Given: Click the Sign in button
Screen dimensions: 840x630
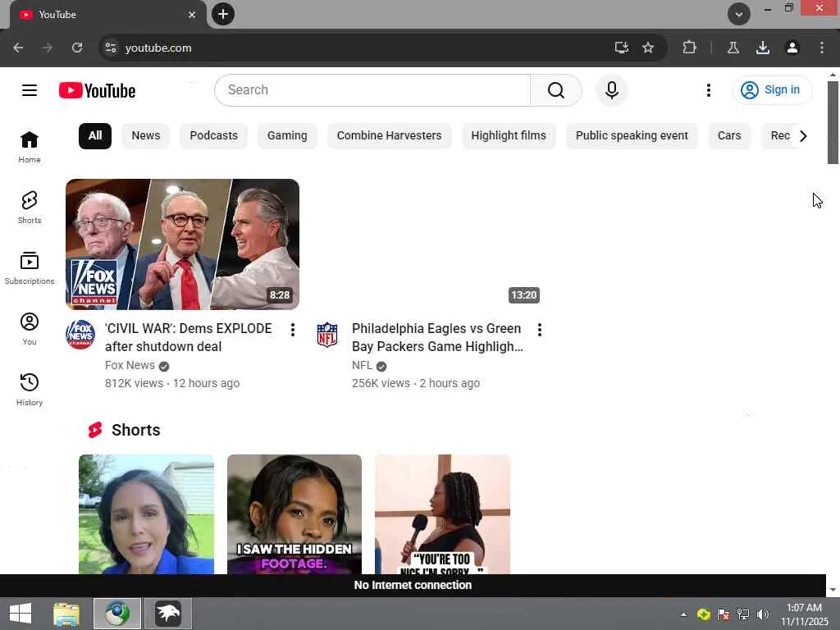Looking at the screenshot, I should tap(772, 90).
